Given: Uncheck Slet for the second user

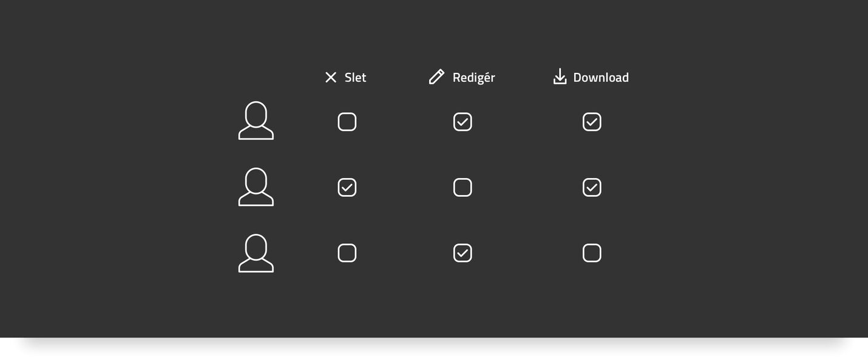Looking at the screenshot, I should (347, 187).
